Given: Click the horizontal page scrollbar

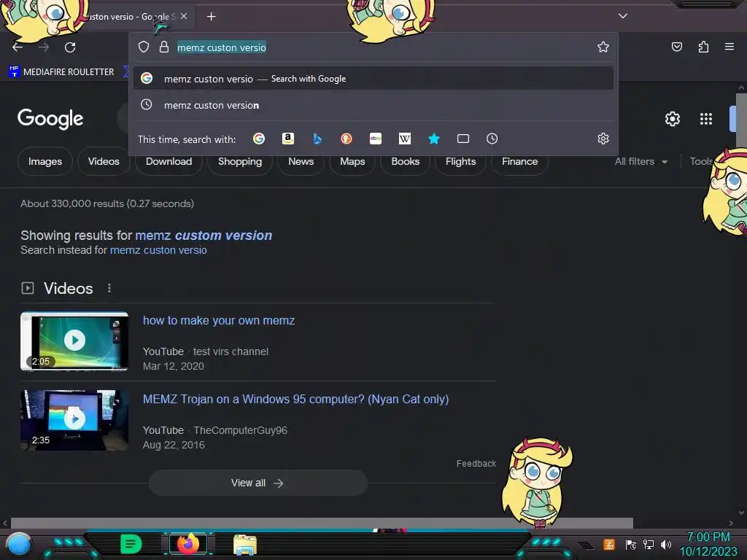Looking at the screenshot, I should pos(322,523).
